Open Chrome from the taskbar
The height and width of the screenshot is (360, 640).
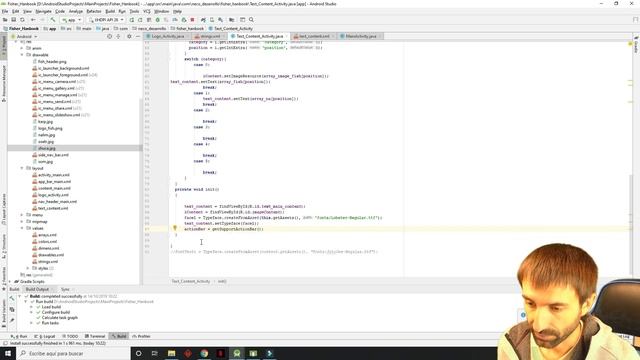(x=204, y=353)
